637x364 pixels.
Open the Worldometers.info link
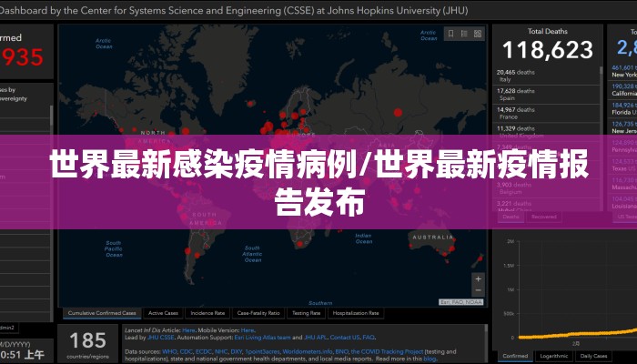(x=308, y=352)
